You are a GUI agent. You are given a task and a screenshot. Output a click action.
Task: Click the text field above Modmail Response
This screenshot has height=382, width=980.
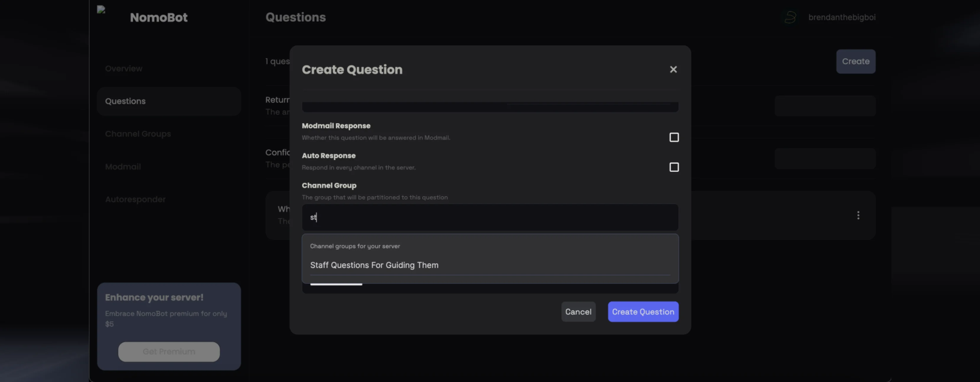tap(490, 107)
